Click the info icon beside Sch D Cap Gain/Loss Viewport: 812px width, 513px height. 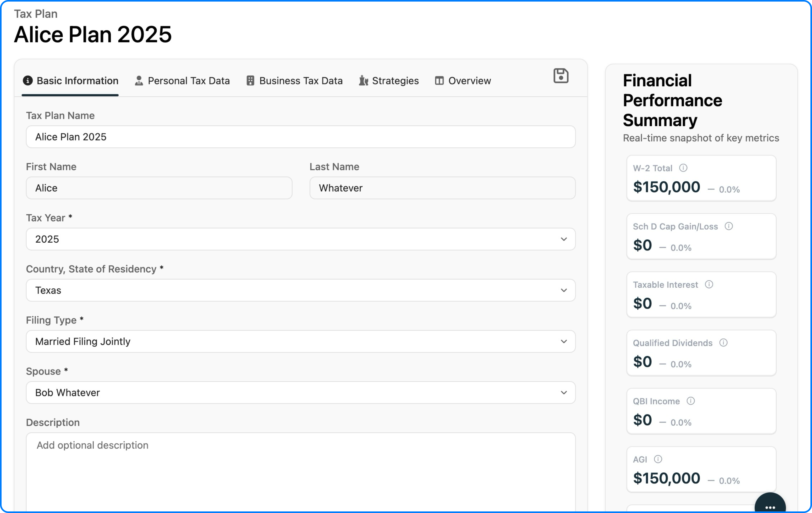click(x=729, y=226)
